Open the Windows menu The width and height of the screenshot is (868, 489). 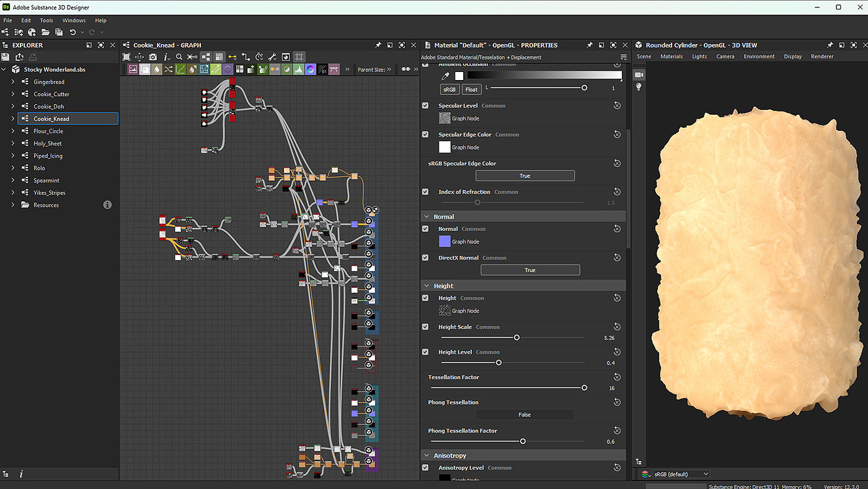(x=74, y=20)
